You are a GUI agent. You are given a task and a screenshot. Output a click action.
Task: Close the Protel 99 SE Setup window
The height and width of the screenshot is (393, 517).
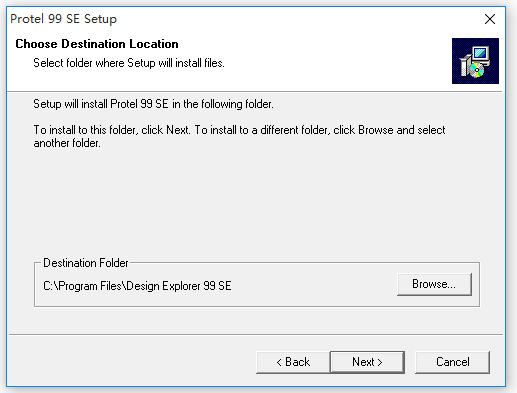[490, 19]
